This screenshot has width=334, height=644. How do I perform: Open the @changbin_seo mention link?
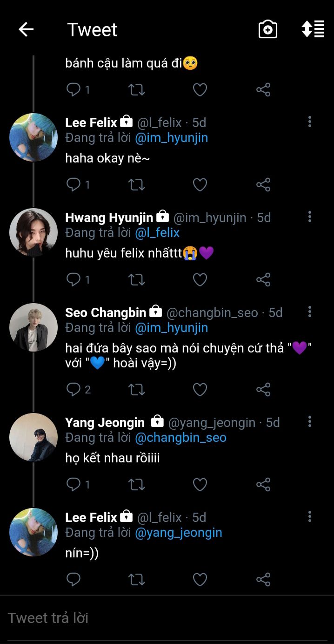click(180, 438)
